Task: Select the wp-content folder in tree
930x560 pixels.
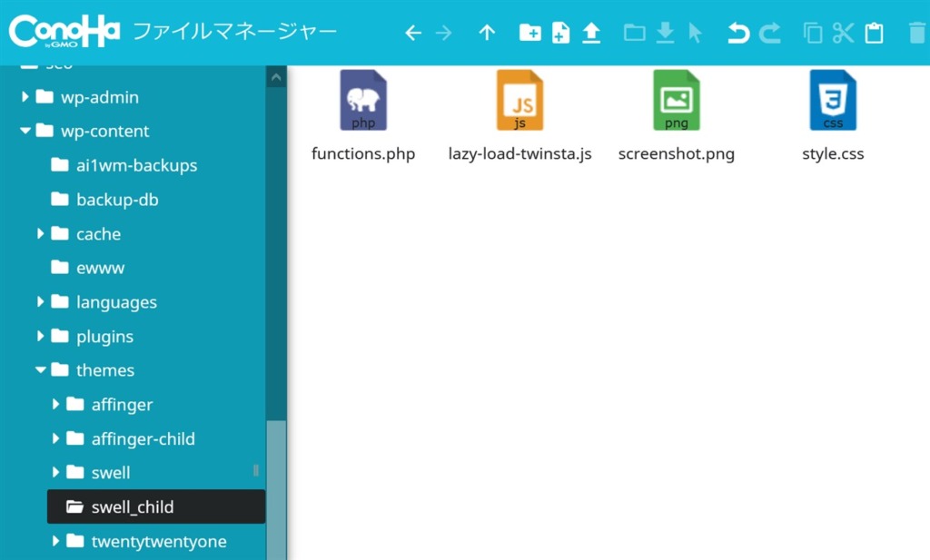Action: click(x=92, y=131)
